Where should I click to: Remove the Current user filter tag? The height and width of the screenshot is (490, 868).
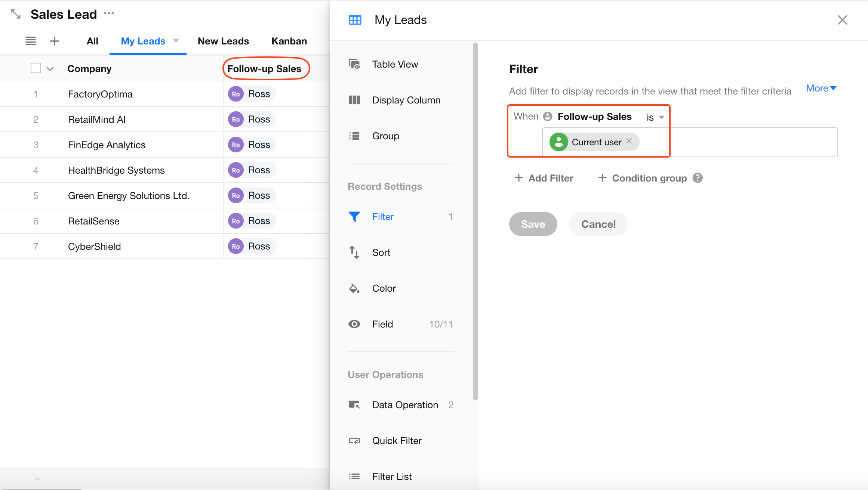[630, 141]
